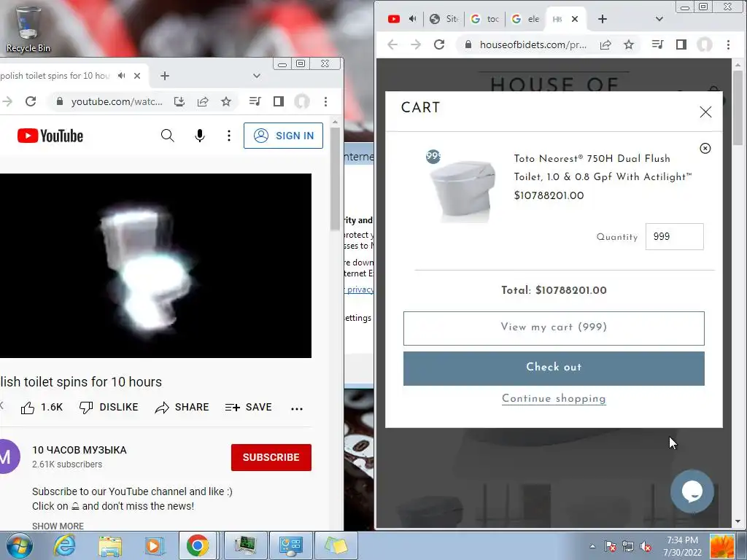Image resolution: width=747 pixels, height=560 pixels.
Task: Toggle side panel in YouTube window
Action: (x=279, y=101)
